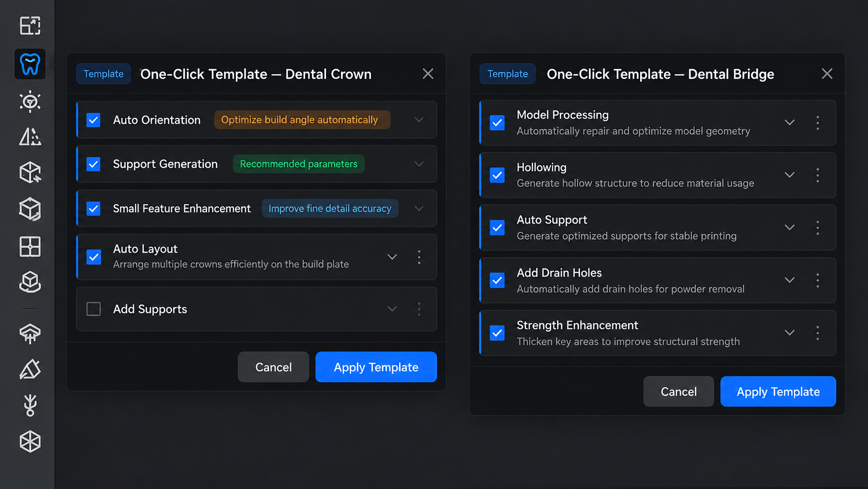This screenshot has height=489, width=868.
Task: Expand the Auto Orientation row
Action: (x=419, y=120)
